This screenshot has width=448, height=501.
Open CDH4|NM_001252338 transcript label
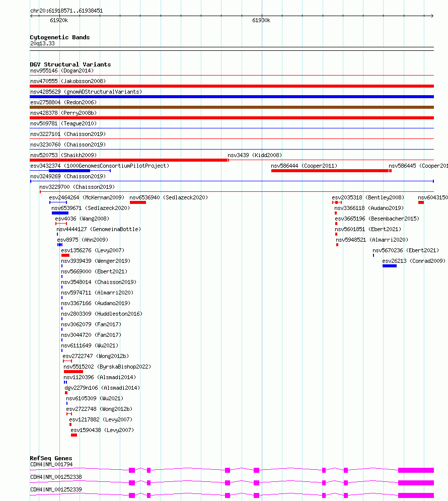[56, 476]
